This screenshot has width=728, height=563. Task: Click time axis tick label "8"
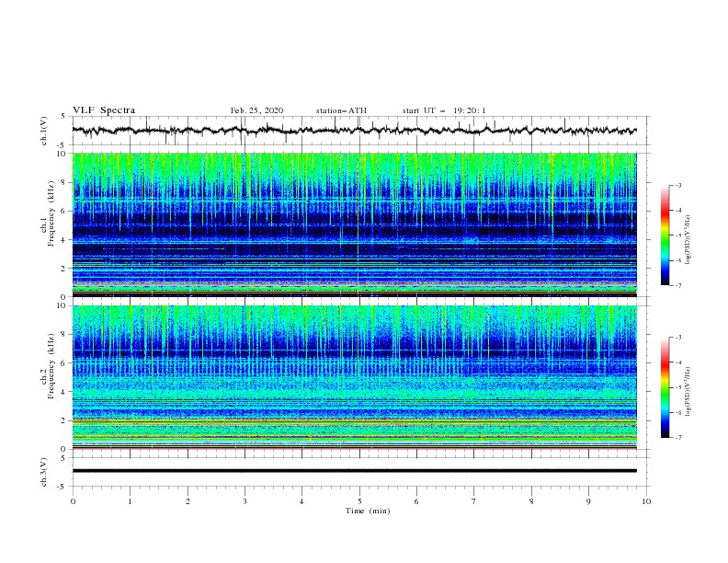(x=531, y=501)
